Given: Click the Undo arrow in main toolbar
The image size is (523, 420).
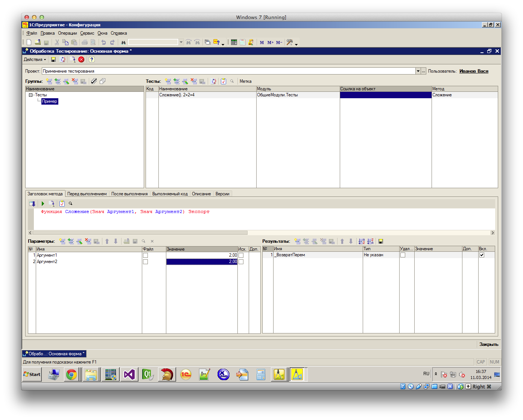Looking at the screenshot, I should [103, 42].
